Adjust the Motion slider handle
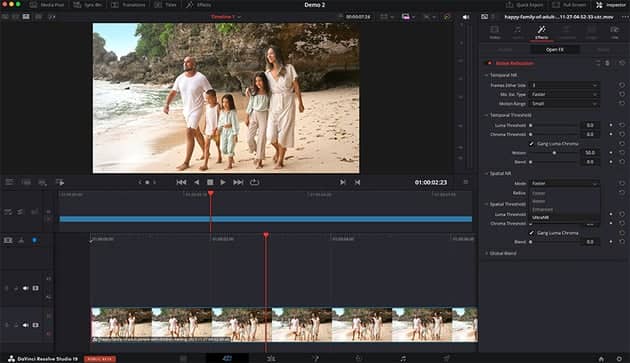This screenshot has height=363, width=630. click(554, 153)
